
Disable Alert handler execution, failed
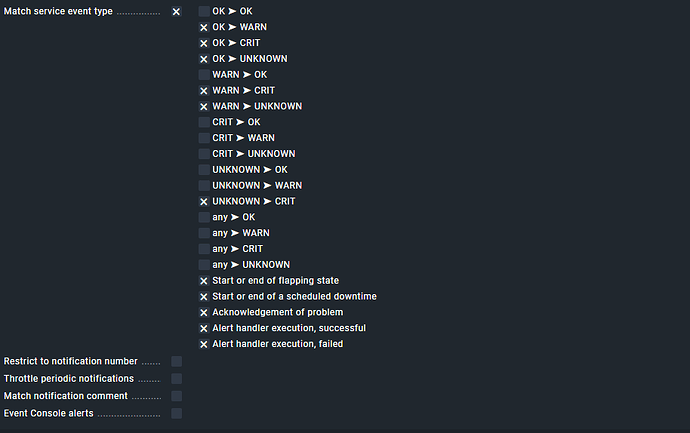point(204,344)
